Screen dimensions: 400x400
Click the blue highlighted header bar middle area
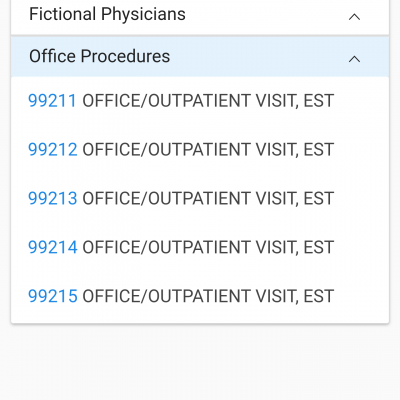[200, 56]
